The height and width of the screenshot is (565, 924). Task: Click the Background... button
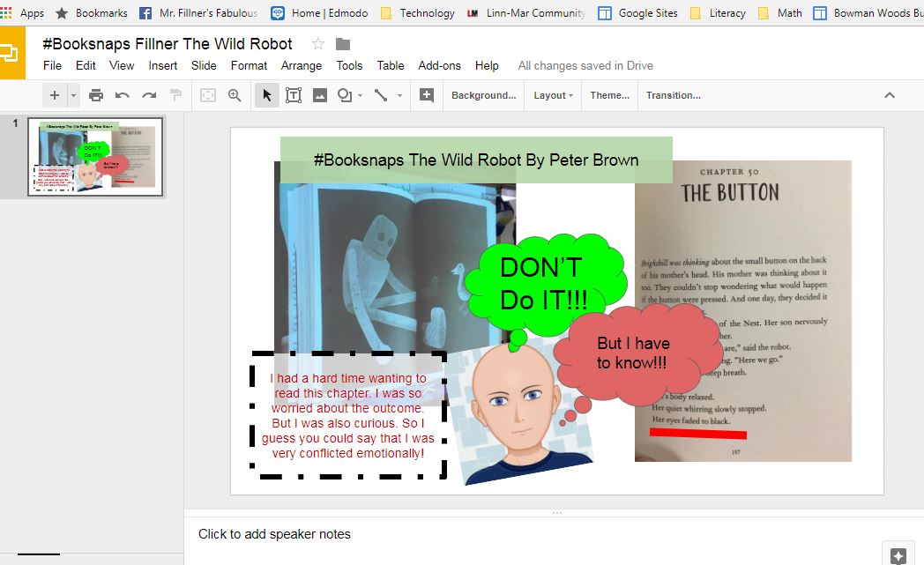pyautogui.click(x=484, y=95)
